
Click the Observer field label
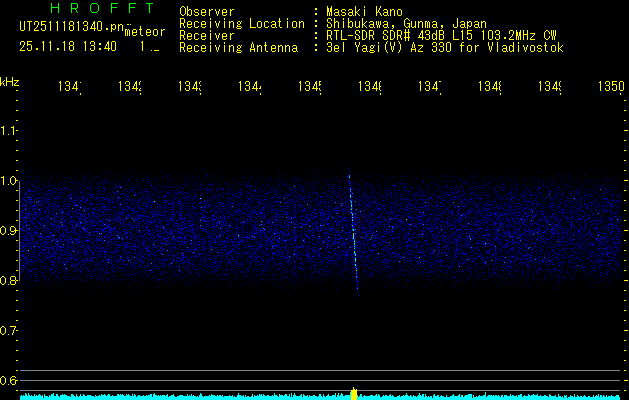point(207,11)
